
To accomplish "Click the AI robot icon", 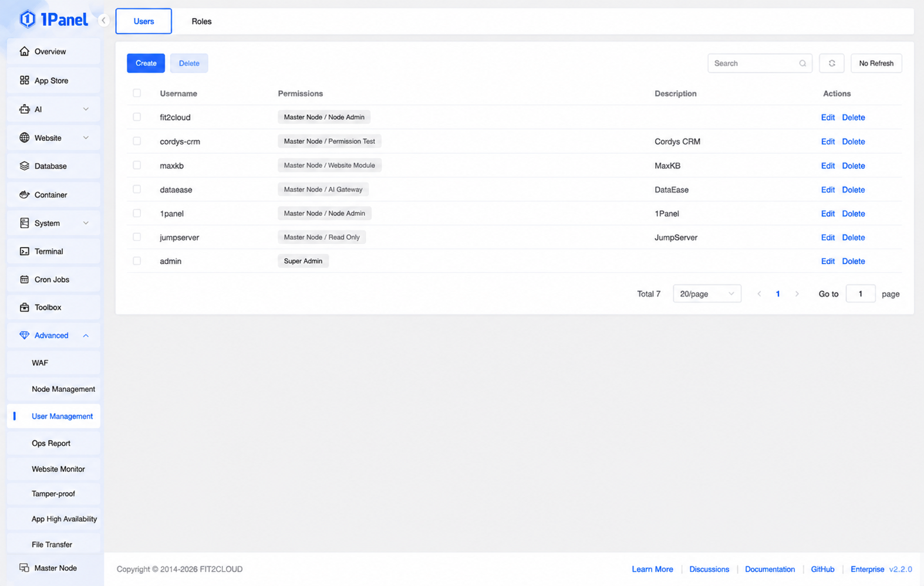I will click(x=24, y=109).
